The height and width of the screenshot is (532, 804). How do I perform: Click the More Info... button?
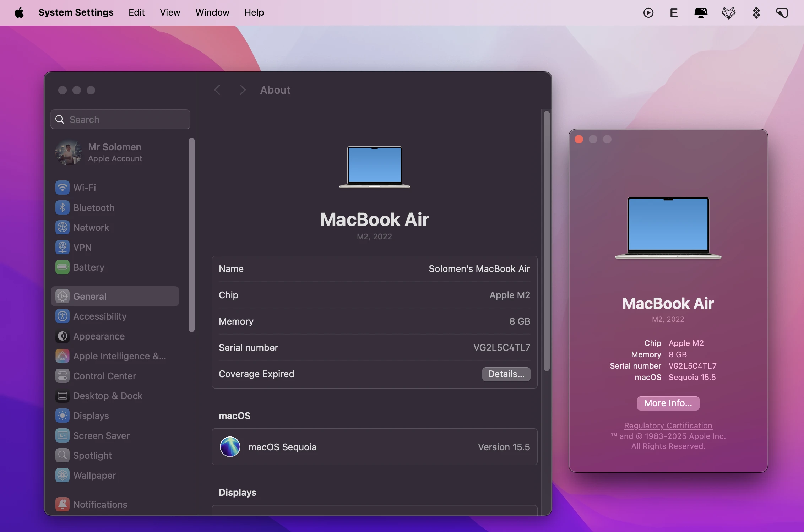pyautogui.click(x=668, y=403)
